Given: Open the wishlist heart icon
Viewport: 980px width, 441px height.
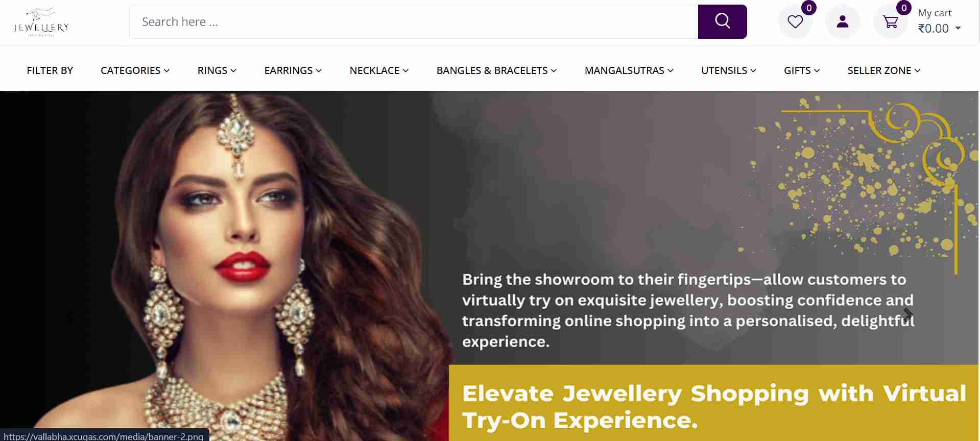Looking at the screenshot, I should click(x=795, y=21).
